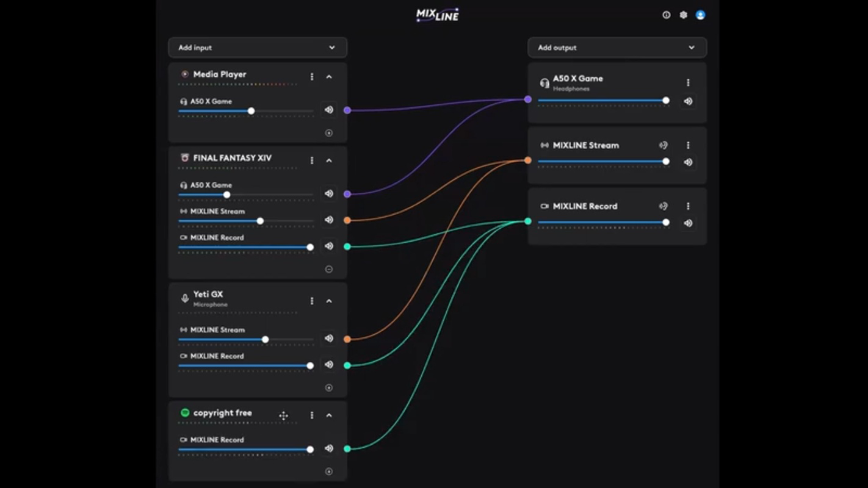Adjust A50 X Game output volume slider

(604, 101)
